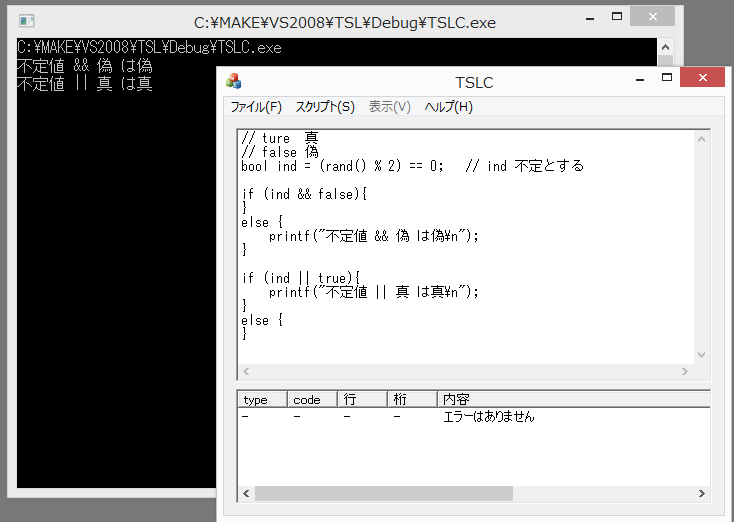Click the printf 不定値 && 偽 line in editor
The width and height of the screenshot is (734, 522).
pos(374,236)
